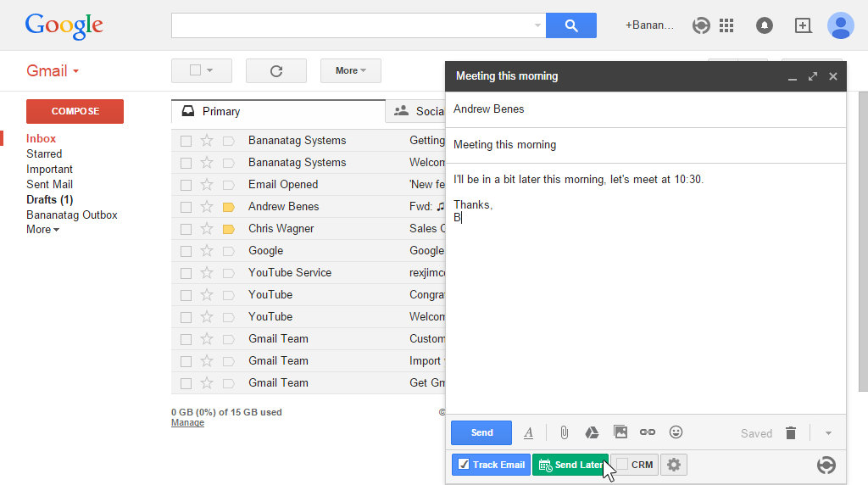Click the red COMPOSE button
The height and width of the screenshot is (485, 868).
[75, 111]
